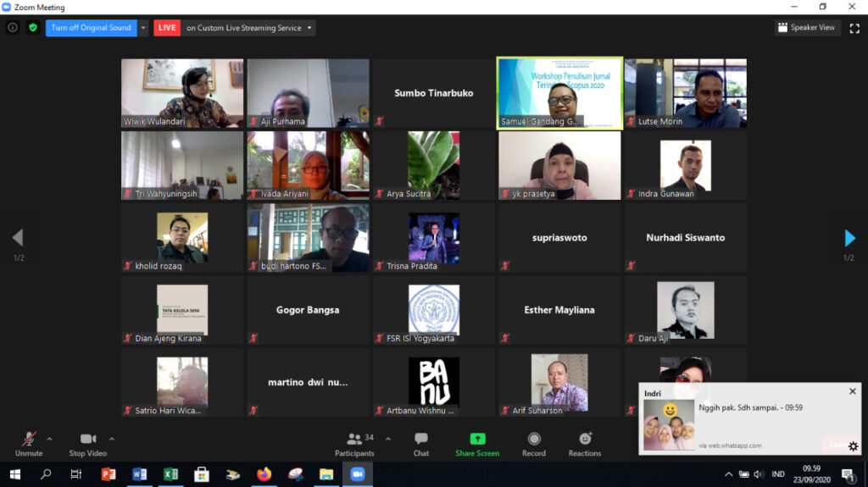The image size is (868, 487).
Task: Open the Chat panel
Action: click(420, 445)
